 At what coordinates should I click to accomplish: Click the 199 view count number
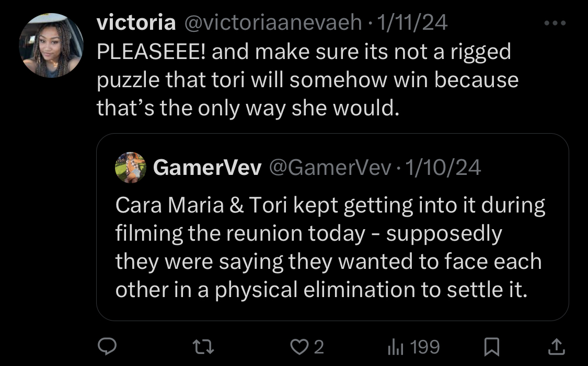pos(424,347)
